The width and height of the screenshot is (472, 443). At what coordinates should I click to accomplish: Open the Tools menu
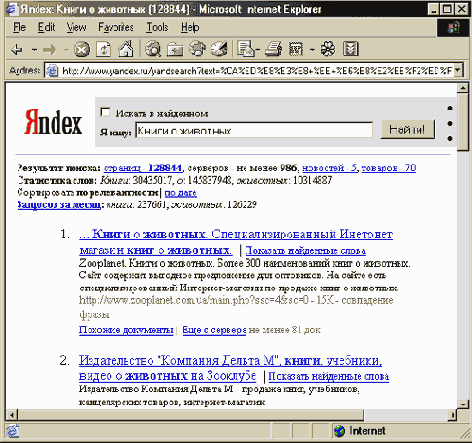(157, 27)
